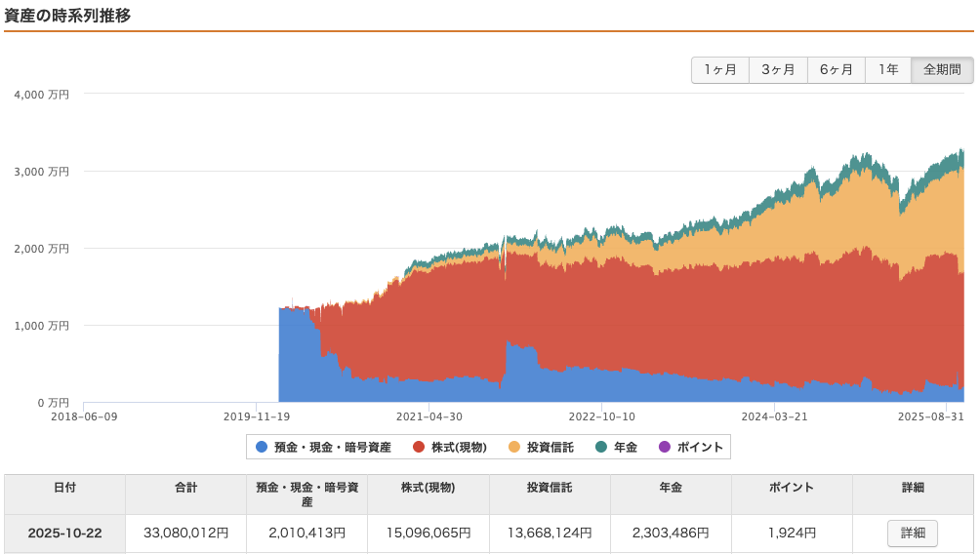Click the red stock area in chart
Viewport: 980px width, 554px height.
[586, 312]
